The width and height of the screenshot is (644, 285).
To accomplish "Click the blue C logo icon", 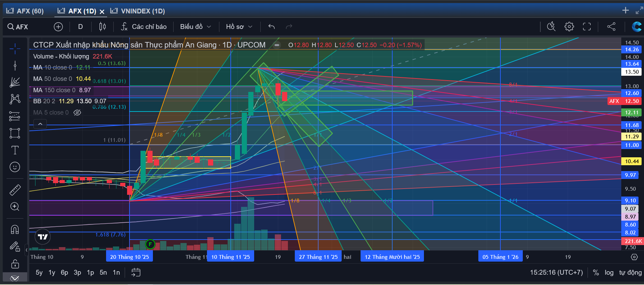I will [637, 27].
